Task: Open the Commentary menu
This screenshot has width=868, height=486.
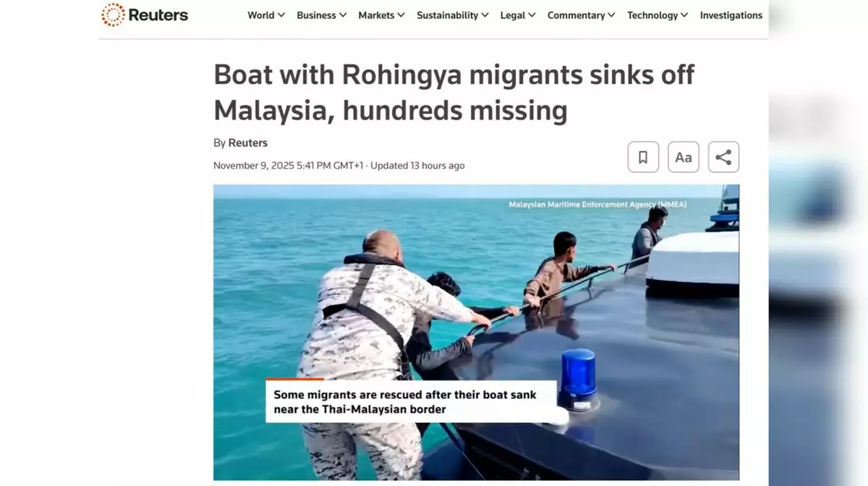Action: tap(582, 15)
